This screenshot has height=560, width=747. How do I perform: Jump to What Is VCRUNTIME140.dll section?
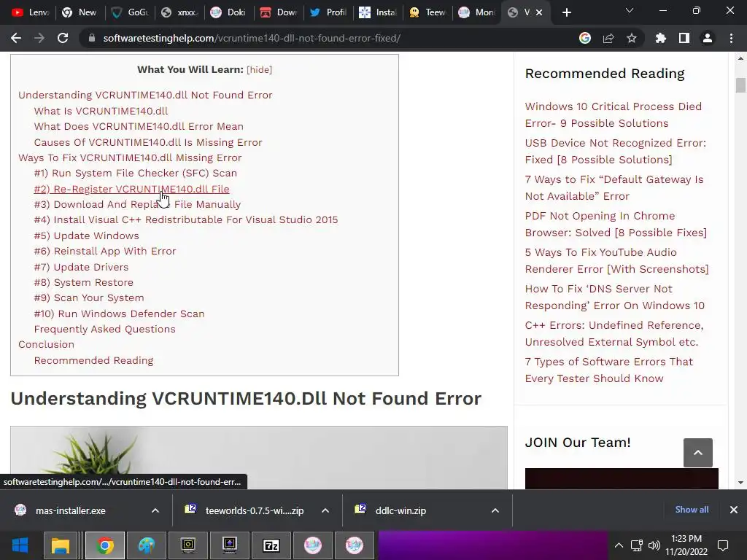[101, 111]
